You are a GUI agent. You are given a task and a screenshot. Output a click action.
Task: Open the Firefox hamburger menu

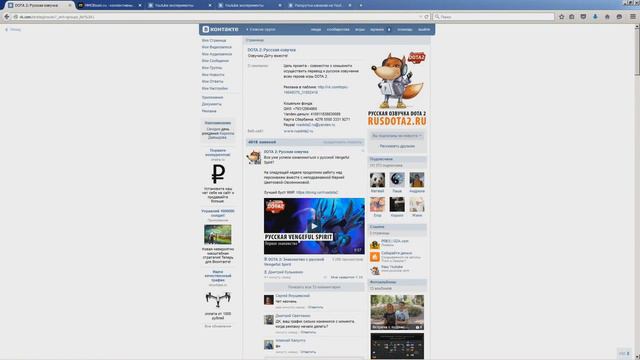pos(633,17)
